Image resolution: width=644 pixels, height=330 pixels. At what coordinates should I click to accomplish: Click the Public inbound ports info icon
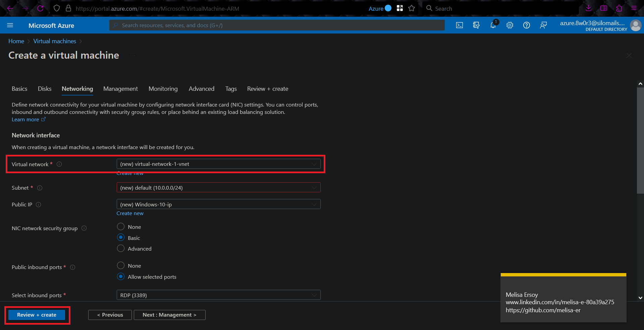click(73, 267)
